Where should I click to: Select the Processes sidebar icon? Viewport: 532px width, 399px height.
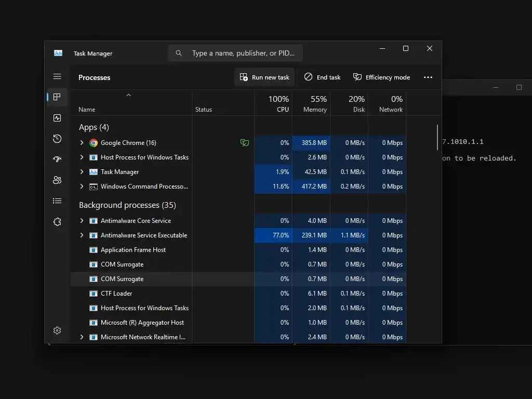(x=57, y=97)
